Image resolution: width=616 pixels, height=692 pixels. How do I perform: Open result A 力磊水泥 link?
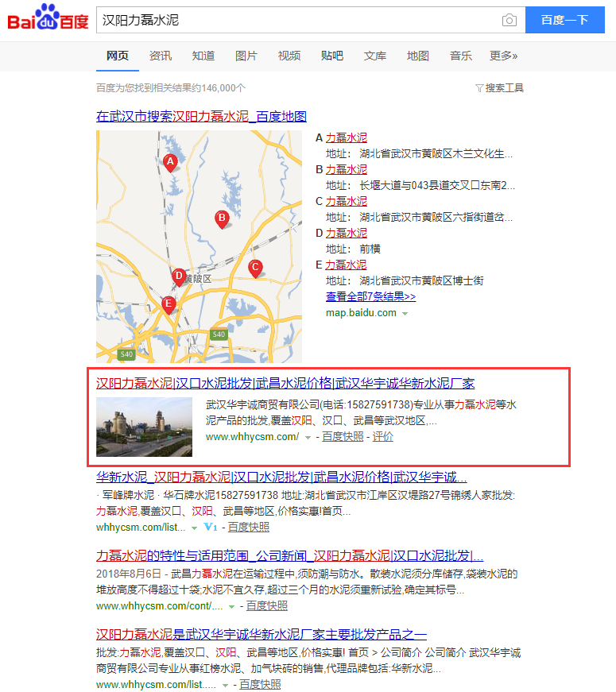(x=347, y=137)
